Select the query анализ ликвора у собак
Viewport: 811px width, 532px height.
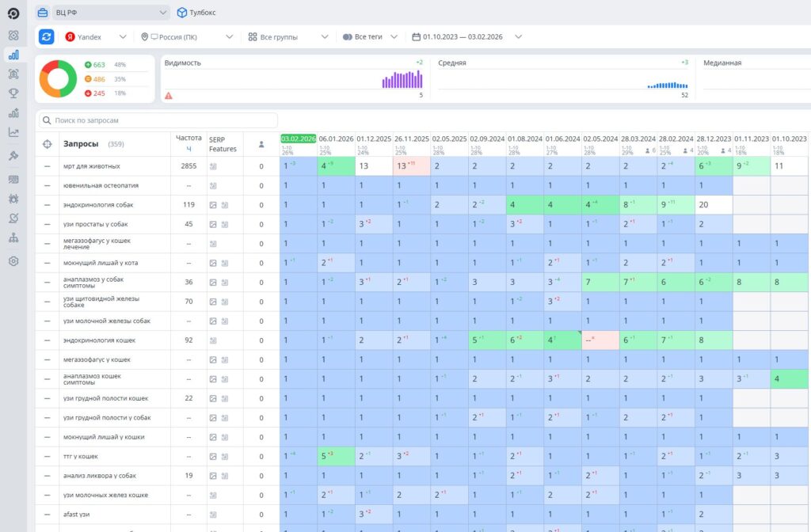[100, 476]
